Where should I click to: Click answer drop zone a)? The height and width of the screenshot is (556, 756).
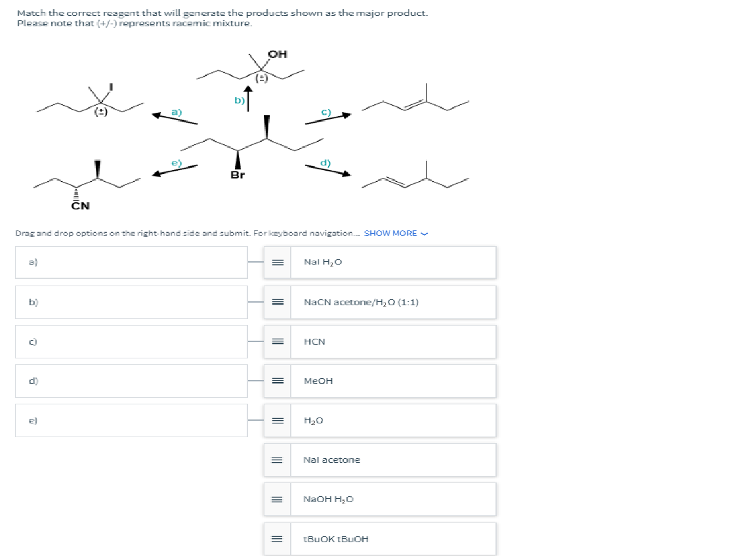click(131, 262)
